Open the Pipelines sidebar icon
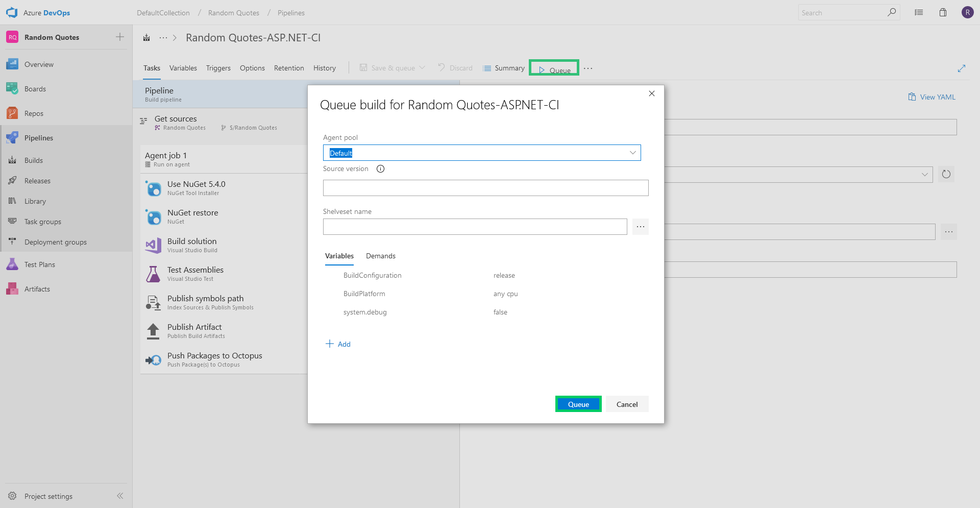980x508 pixels. 12,138
